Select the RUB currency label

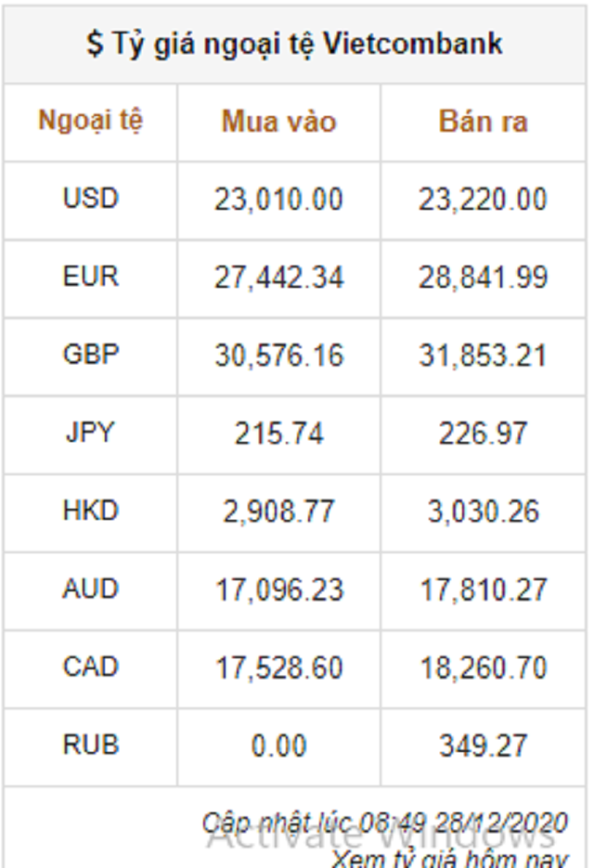coord(90,745)
